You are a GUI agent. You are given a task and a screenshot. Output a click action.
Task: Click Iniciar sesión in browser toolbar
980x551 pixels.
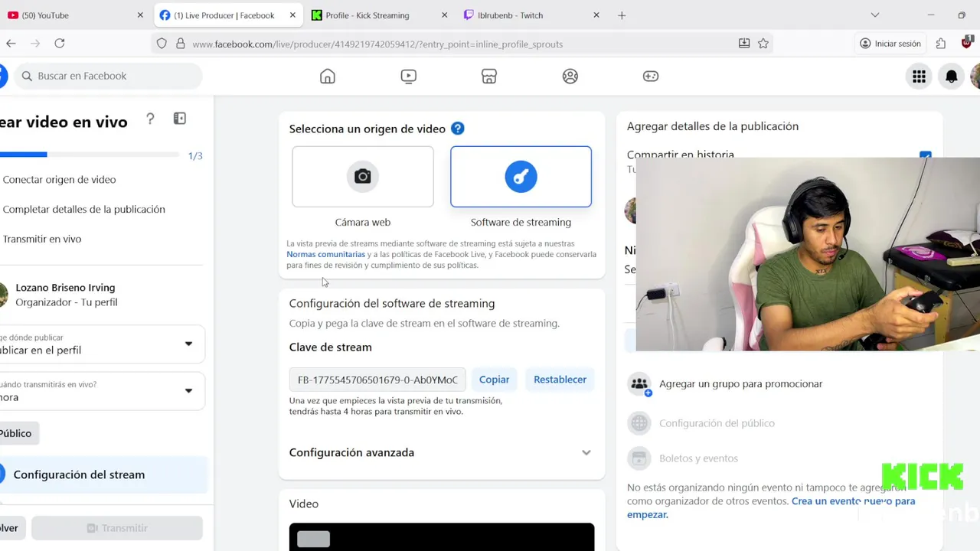[x=890, y=44]
